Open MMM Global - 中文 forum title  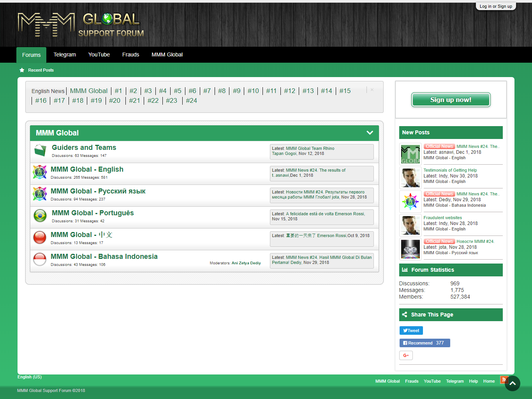(x=81, y=235)
